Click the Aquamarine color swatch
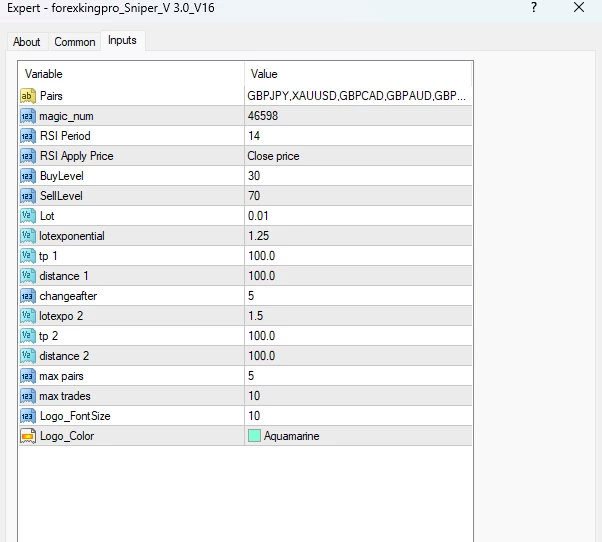This screenshot has height=542, width=602. (255, 436)
